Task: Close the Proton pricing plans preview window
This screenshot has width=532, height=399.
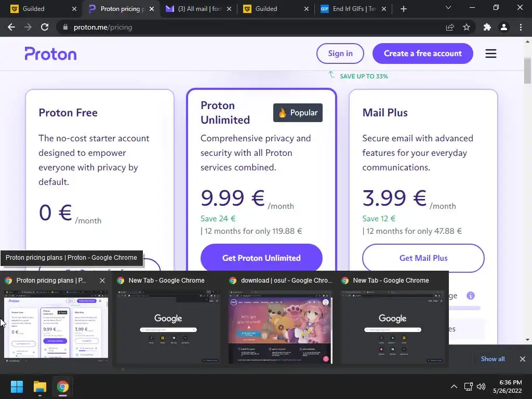Action: click(x=102, y=281)
